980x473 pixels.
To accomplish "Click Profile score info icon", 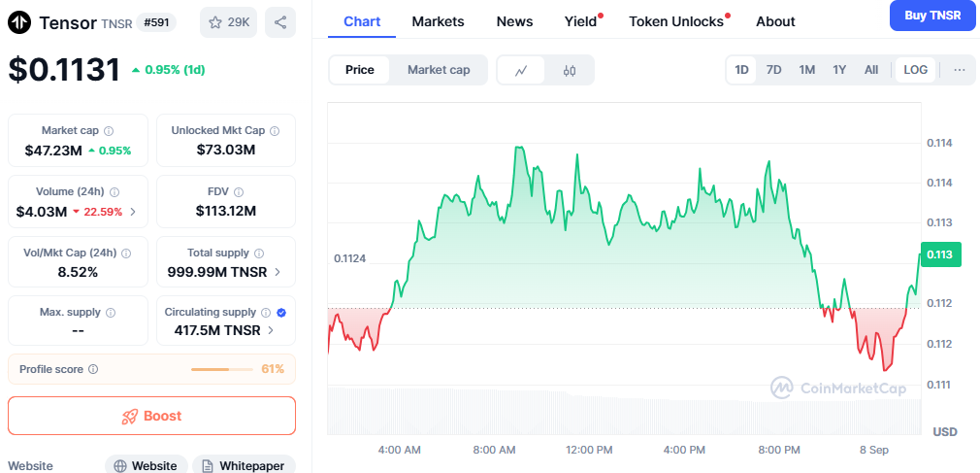I will click(93, 369).
